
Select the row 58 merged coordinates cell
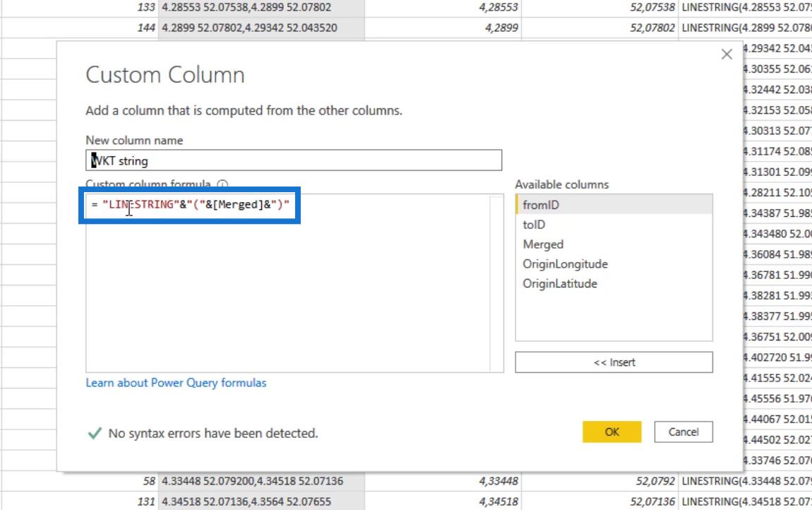[x=261, y=482]
